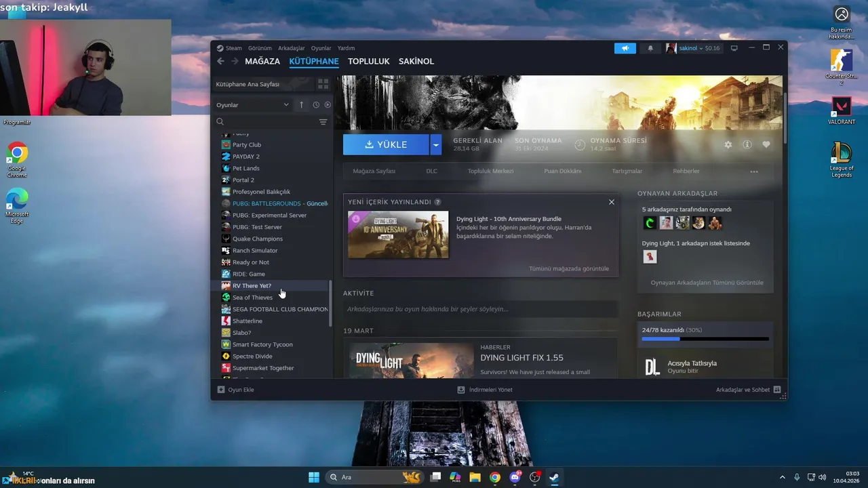Click the blue Yükle install button
Image resolution: width=868 pixels, height=488 pixels.
(x=386, y=144)
